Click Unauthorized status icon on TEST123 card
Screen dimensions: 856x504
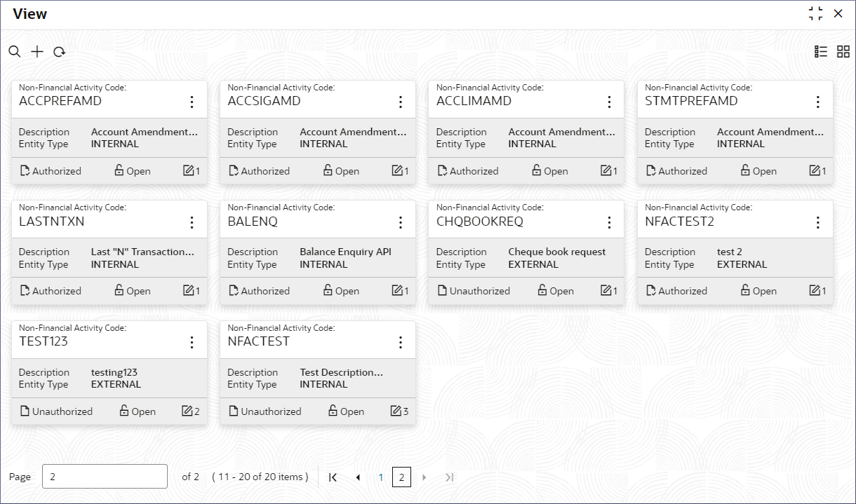click(25, 411)
